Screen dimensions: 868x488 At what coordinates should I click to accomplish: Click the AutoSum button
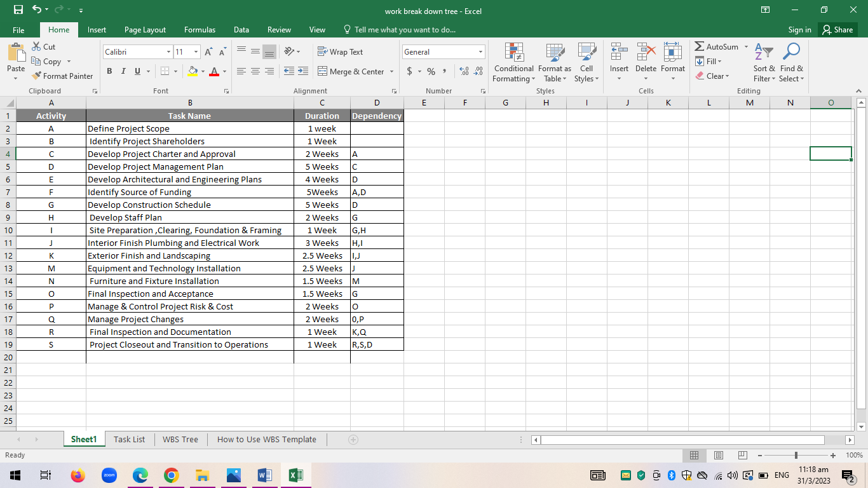tap(717, 47)
